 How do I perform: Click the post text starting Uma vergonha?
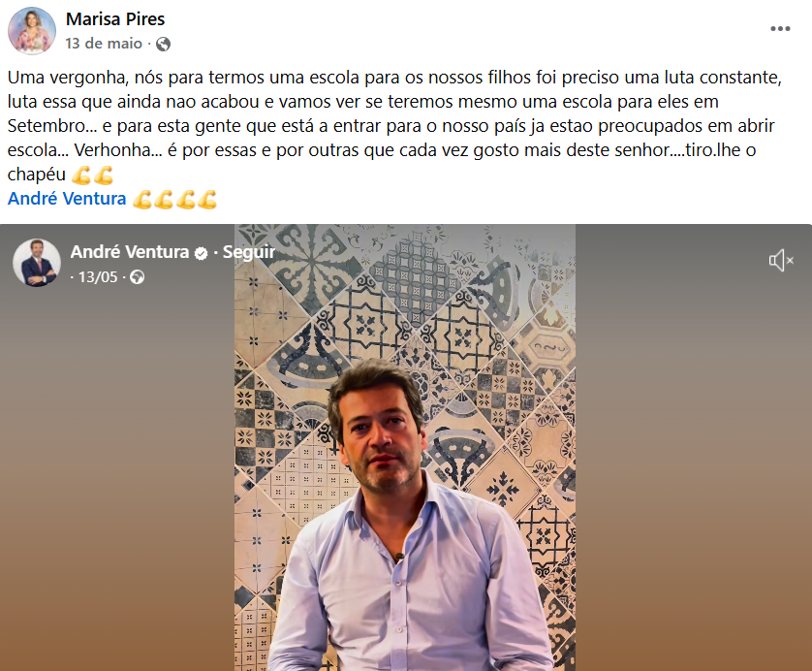(x=394, y=126)
